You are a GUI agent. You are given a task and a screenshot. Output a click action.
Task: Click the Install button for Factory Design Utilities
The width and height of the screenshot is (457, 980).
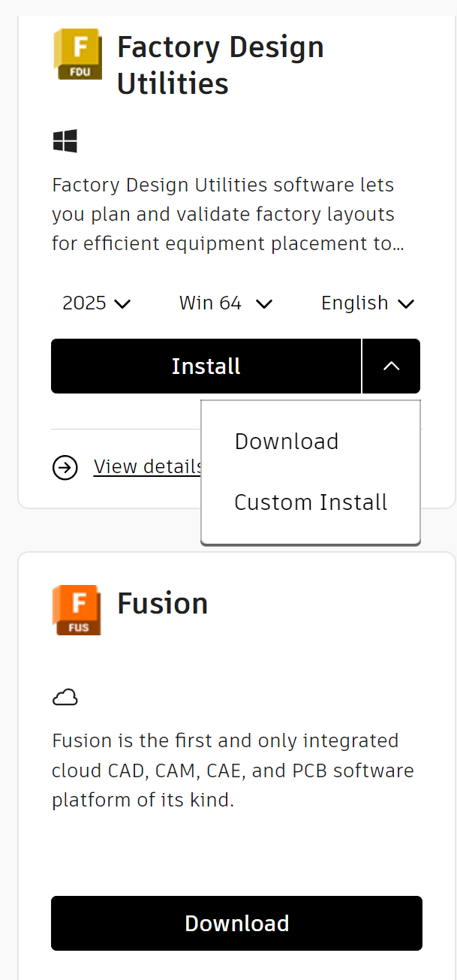206,366
